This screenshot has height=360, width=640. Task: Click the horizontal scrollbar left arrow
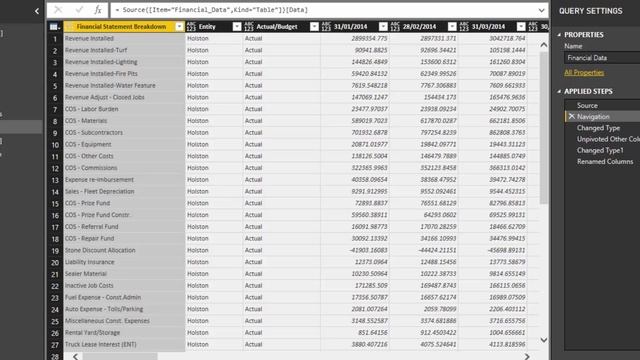[x=76, y=356]
